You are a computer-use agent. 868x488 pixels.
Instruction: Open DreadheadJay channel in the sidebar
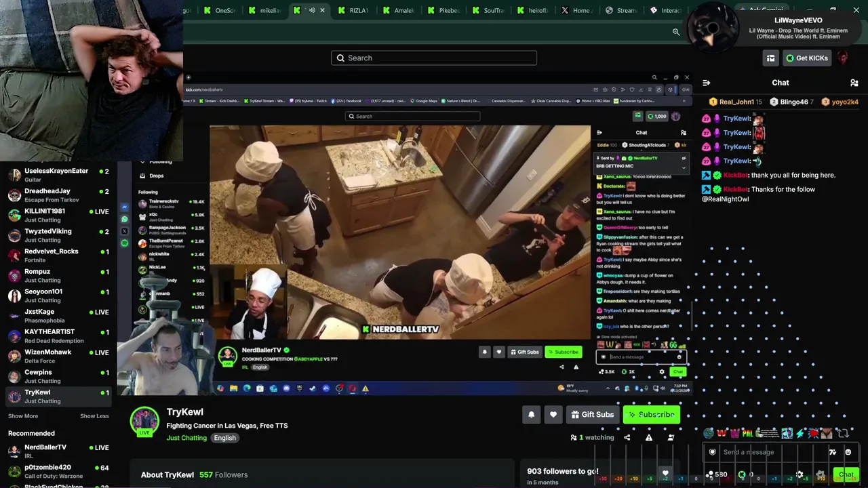pyautogui.click(x=58, y=195)
